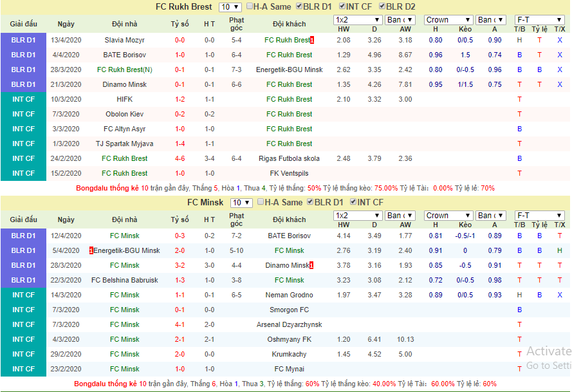Open Oshmyany FK team link
Screen dimensions: 572x392
tap(289, 339)
